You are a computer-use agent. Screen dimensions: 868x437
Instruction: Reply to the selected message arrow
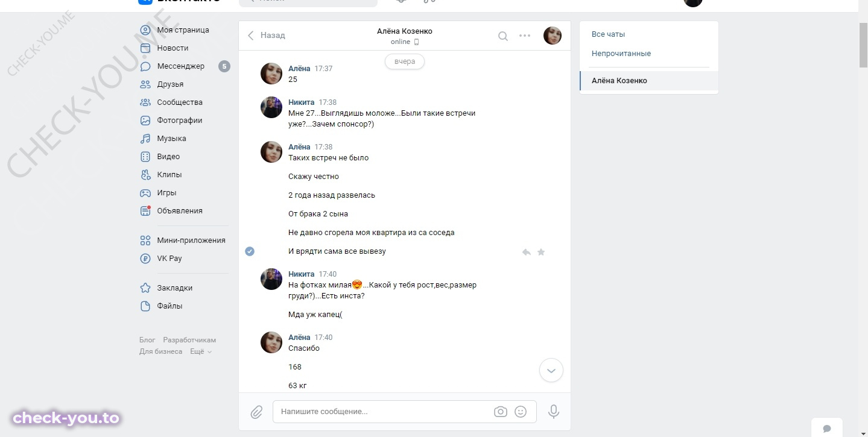coord(526,253)
